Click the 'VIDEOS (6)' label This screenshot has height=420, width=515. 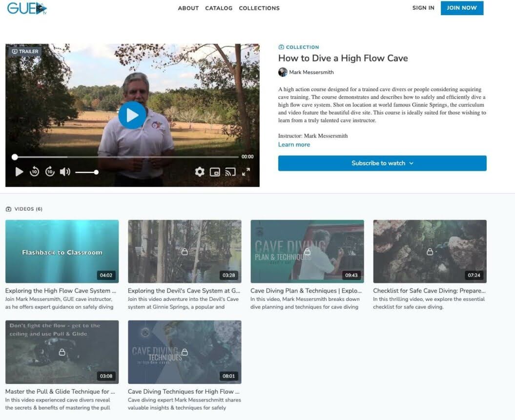click(28, 209)
